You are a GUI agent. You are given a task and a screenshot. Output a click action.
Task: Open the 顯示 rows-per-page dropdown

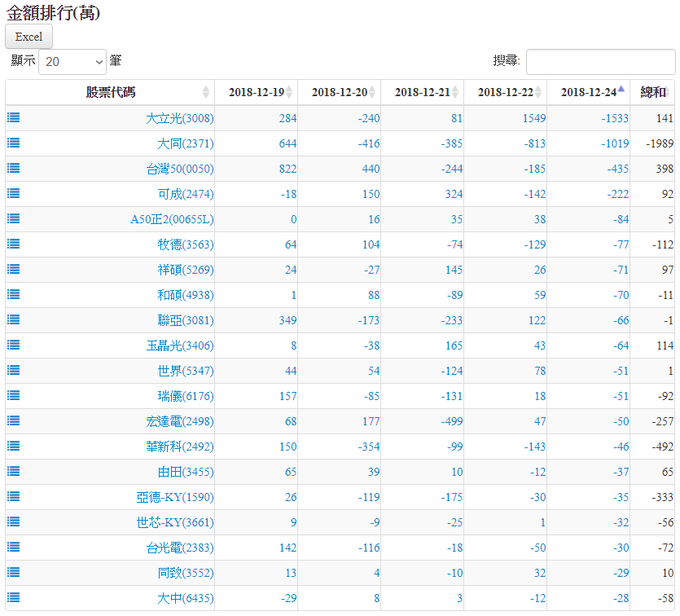pyautogui.click(x=72, y=61)
